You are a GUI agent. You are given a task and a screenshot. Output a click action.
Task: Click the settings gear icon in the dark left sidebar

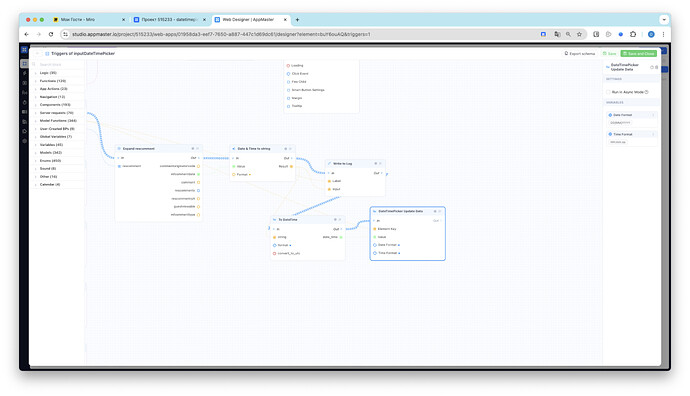(25, 141)
